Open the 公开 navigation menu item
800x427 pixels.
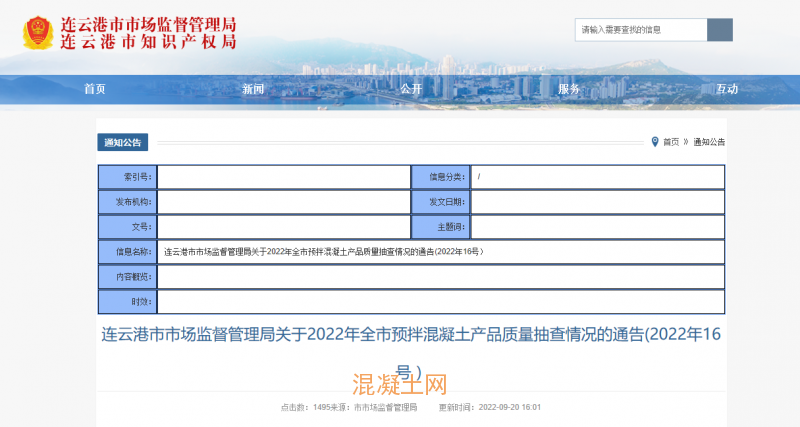[x=411, y=89]
